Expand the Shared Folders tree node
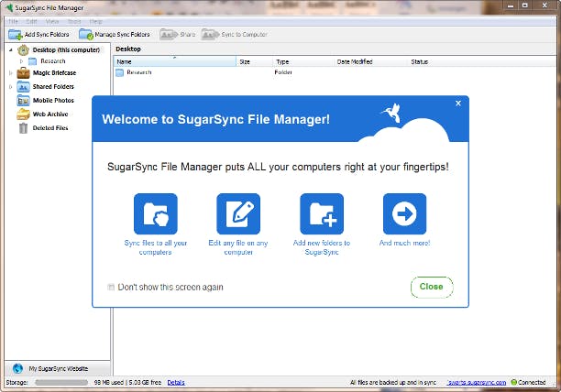This screenshot has height=392, width=561. [x=11, y=87]
